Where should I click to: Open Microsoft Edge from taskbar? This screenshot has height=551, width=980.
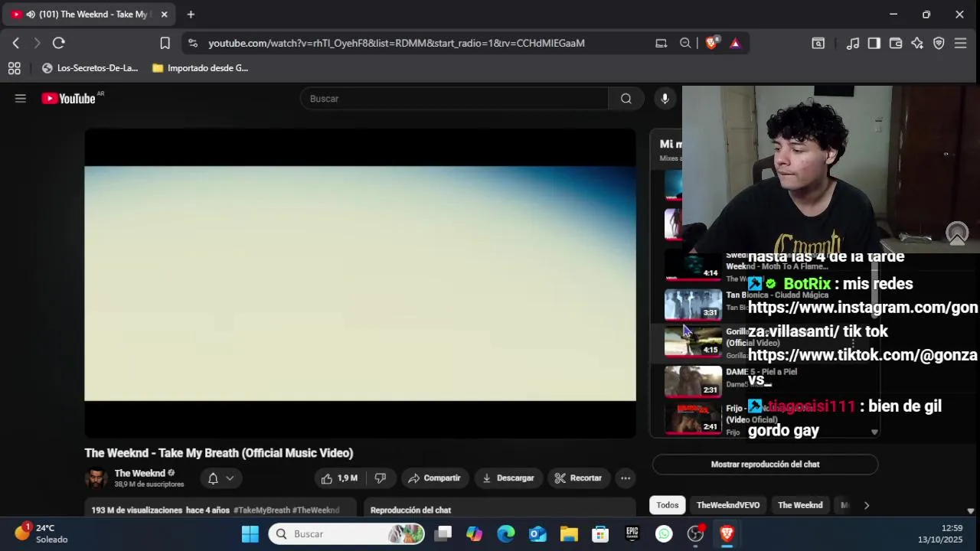[506, 534]
